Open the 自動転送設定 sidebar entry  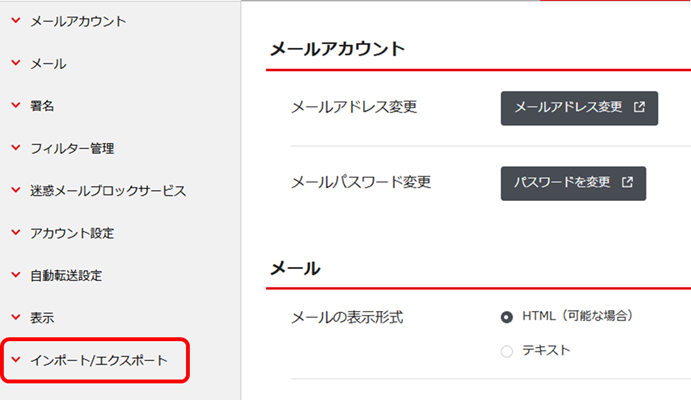point(66,276)
